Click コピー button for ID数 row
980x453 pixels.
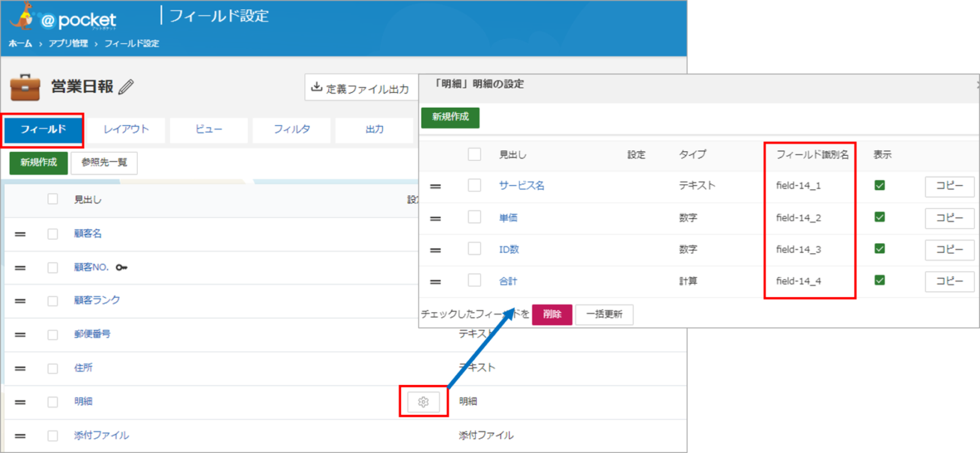pyautogui.click(x=949, y=250)
